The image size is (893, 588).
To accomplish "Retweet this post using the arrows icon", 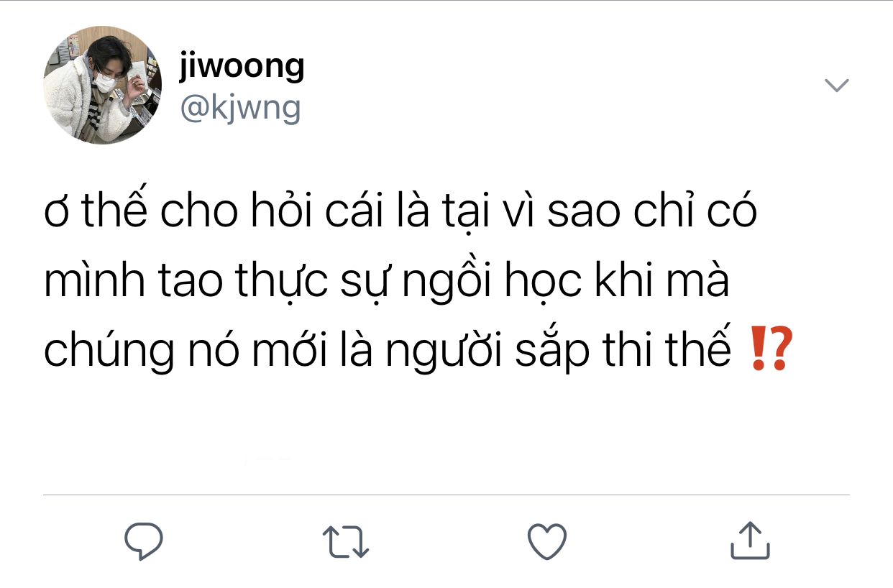I will coord(345,542).
